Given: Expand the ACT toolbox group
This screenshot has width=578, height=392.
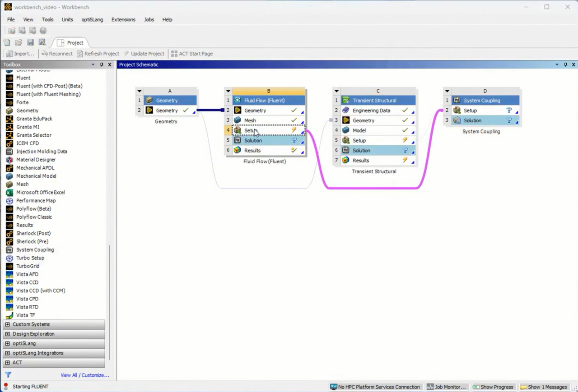Looking at the screenshot, I should click(x=7, y=362).
